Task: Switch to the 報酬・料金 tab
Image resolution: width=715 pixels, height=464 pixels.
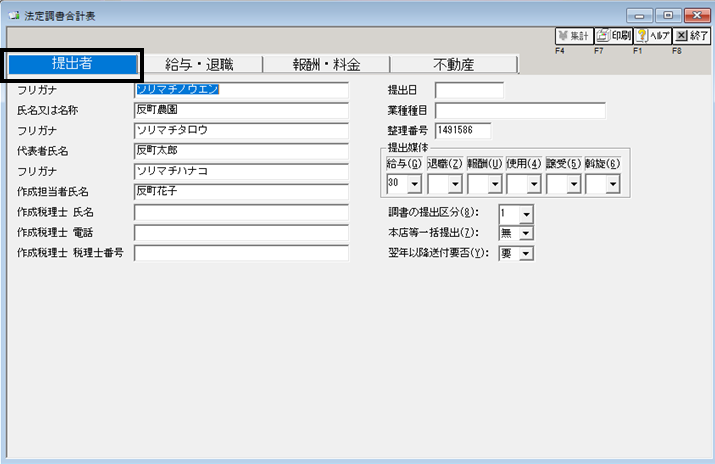Action: point(326,65)
